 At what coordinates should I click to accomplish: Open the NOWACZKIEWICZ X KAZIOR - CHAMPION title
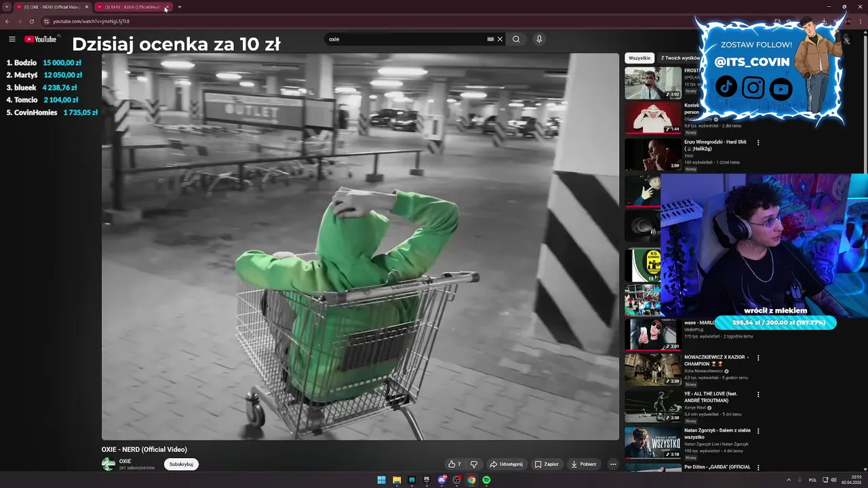pyautogui.click(x=716, y=361)
